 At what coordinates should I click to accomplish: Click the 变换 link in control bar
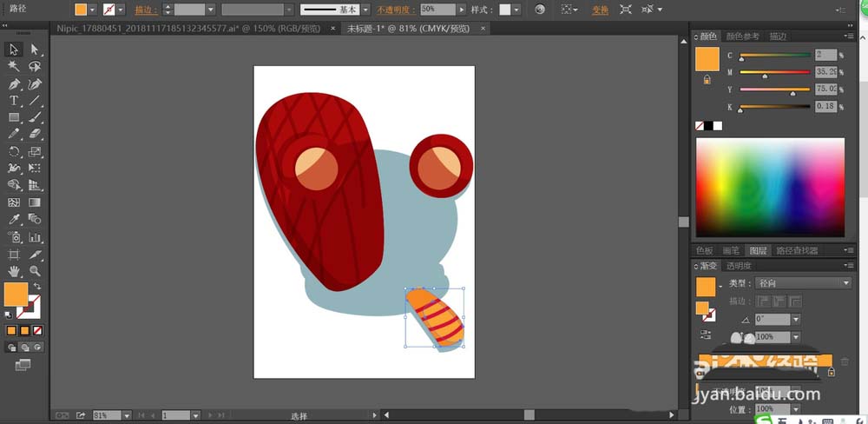[600, 10]
